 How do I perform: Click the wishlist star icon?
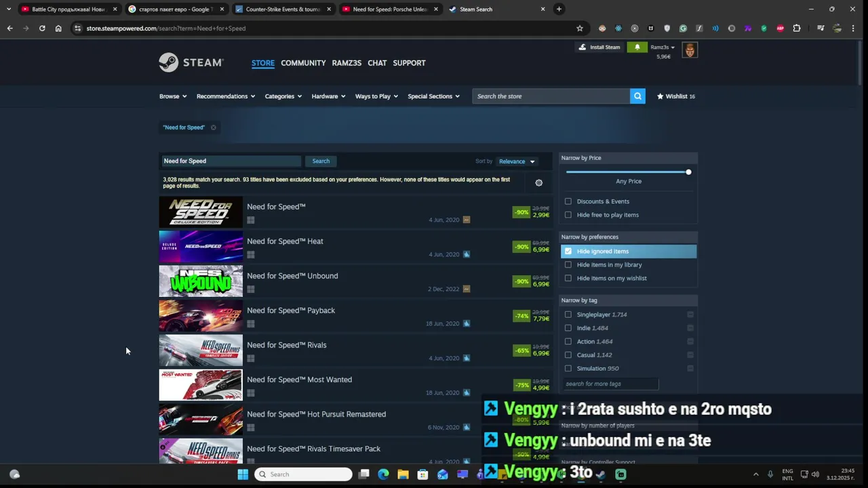coord(660,96)
